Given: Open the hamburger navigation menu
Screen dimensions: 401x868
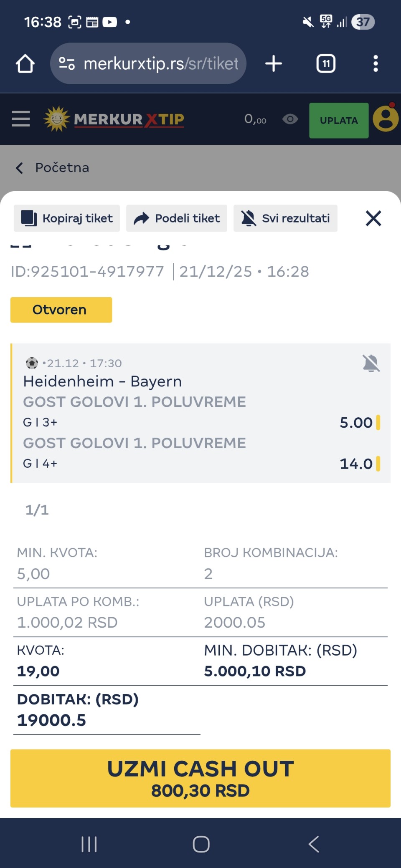Looking at the screenshot, I should 20,119.
